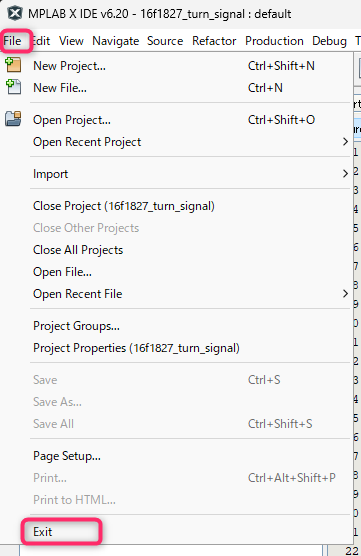Open the Edit menu
Screen dimensions: 361x556
41,41
